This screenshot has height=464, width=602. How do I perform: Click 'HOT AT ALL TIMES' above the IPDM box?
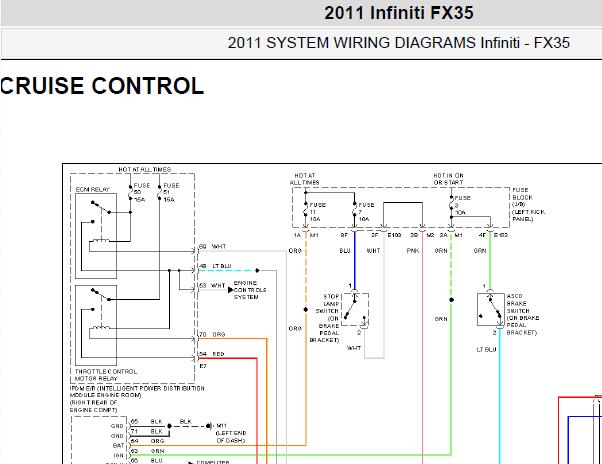145,169
